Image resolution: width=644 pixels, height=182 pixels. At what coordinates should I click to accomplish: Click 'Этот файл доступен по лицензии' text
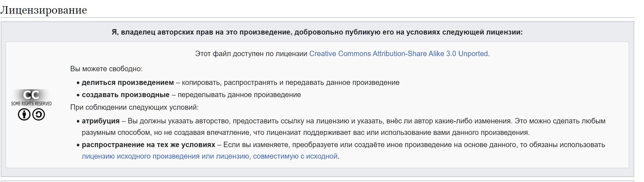[x=251, y=54]
